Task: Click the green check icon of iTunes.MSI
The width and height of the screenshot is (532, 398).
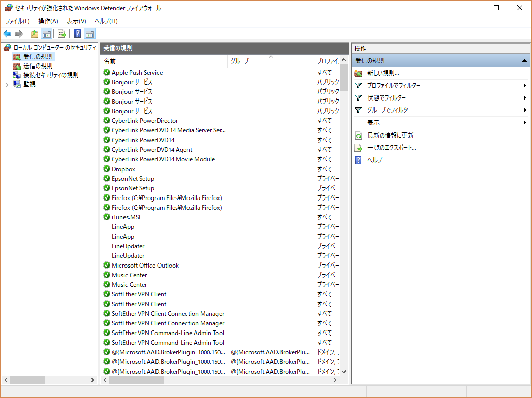Action: coord(107,217)
